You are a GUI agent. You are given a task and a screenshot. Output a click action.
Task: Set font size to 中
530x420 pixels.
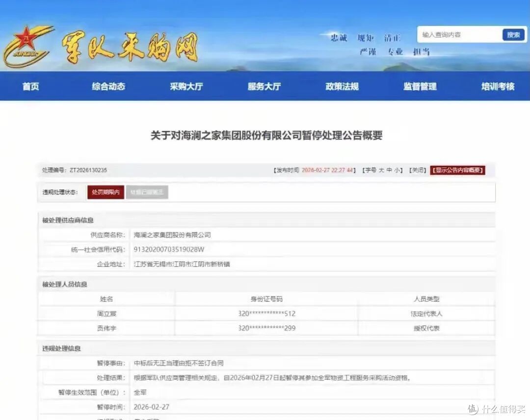389,170
